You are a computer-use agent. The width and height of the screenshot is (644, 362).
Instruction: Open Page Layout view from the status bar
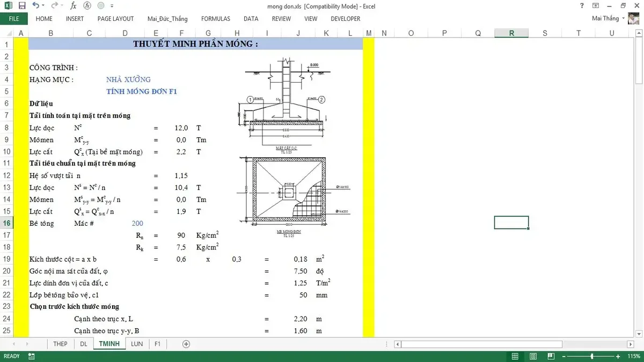tap(533, 356)
